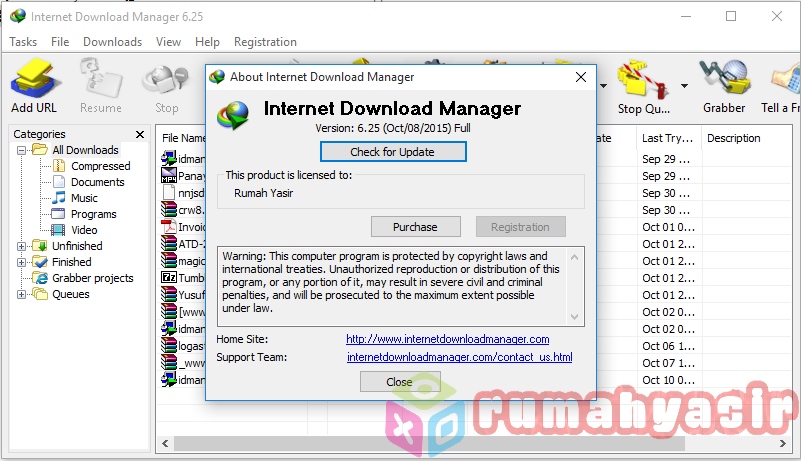Click the Panay video file icon
The width and height of the screenshot is (801, 461).
169,175
